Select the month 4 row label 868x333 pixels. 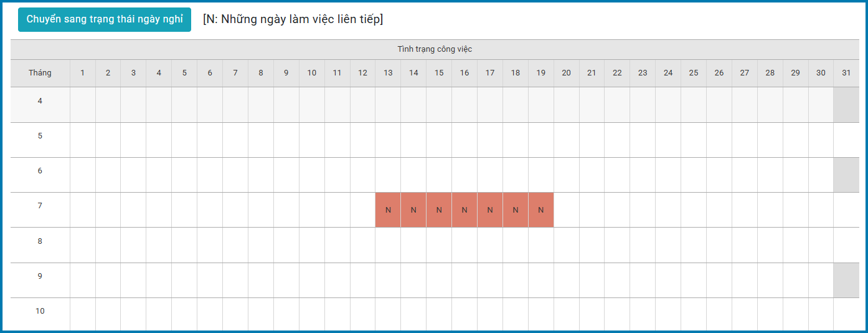tap(40, 100)
